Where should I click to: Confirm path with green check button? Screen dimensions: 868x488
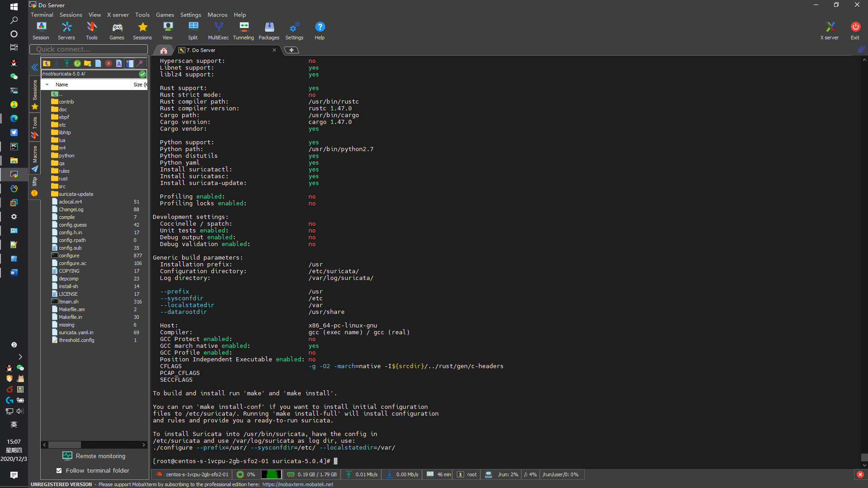click(142, 74)
